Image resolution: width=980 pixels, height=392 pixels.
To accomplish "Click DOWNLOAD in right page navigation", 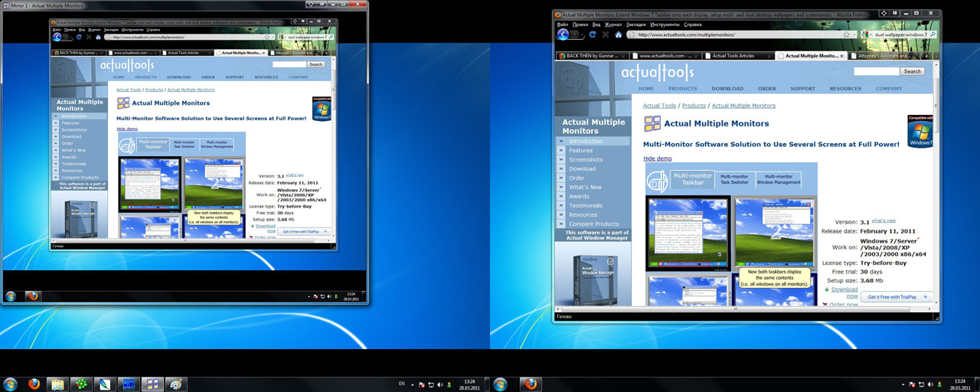I will [x=727, y=89].
